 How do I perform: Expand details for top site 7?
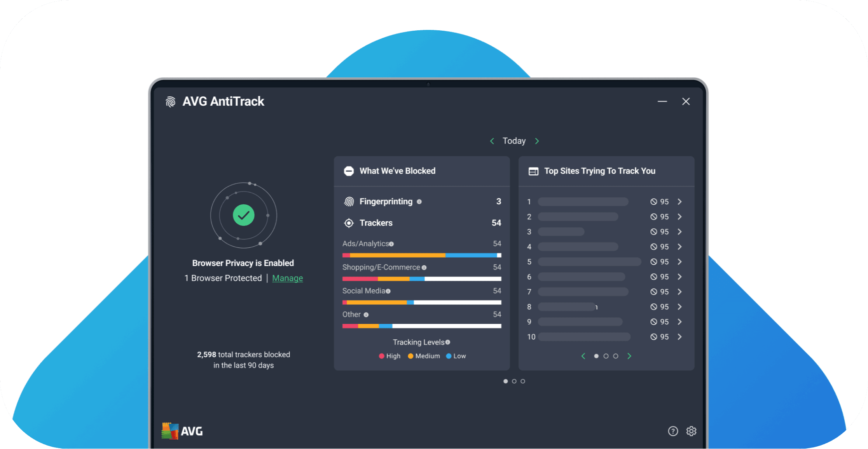click(x=679, y=292)
